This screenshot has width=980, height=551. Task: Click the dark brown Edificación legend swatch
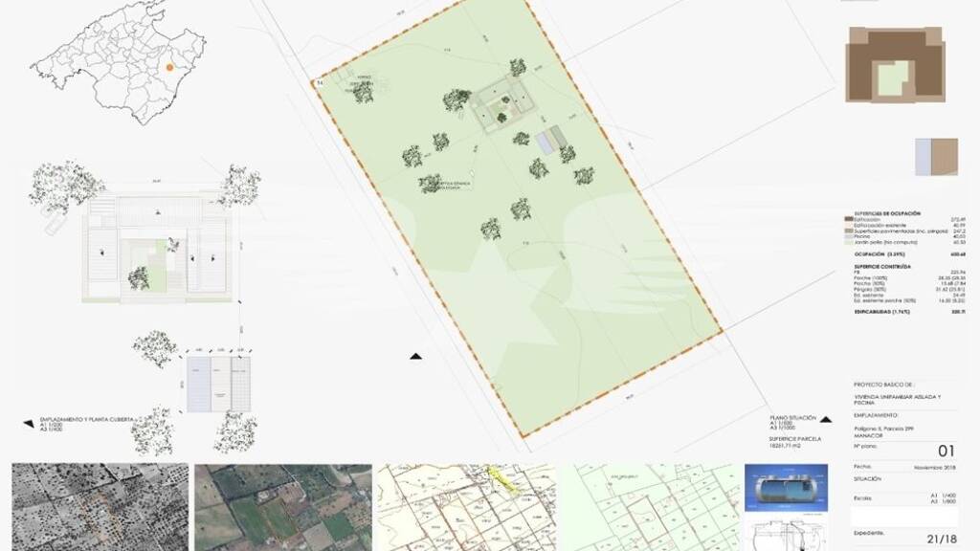(848, 218)
